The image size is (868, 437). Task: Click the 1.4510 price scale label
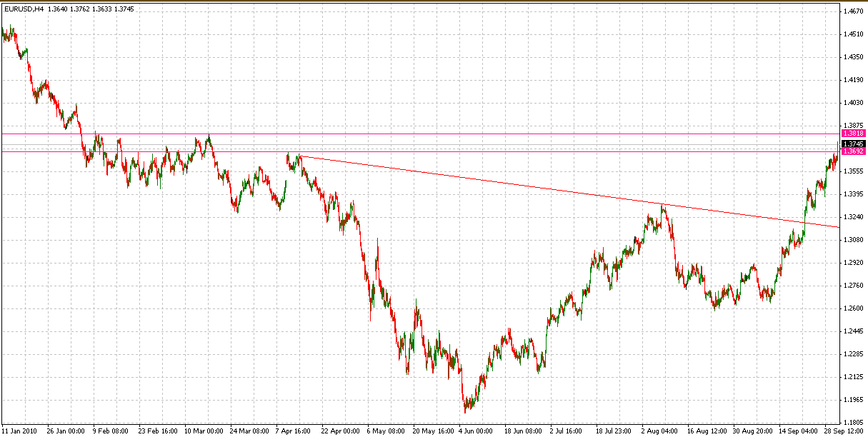(852, 34)
